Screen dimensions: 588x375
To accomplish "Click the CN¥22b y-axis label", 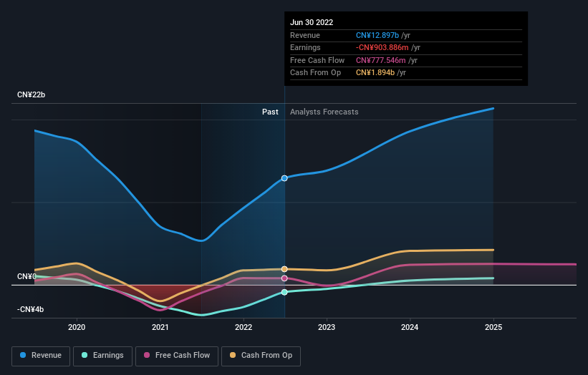I will (31, 94).
